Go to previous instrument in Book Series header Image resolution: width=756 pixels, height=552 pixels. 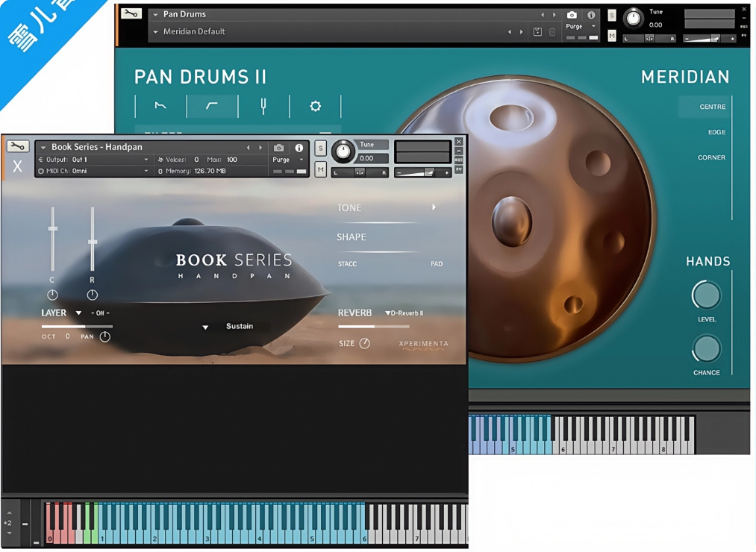tap(249, 148)
